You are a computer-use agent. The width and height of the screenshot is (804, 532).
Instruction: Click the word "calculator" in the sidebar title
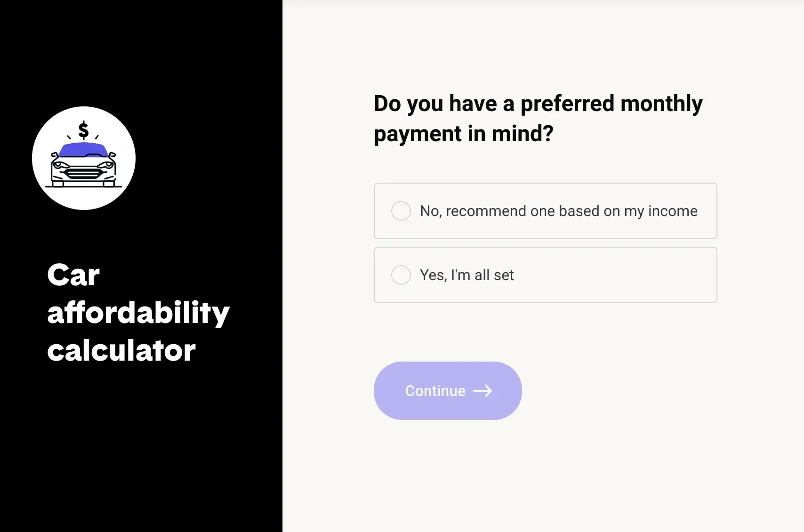(121, 351)
